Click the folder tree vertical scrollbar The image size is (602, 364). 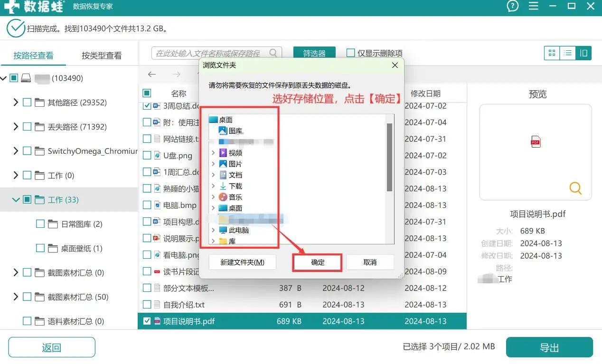pos(389,157)
